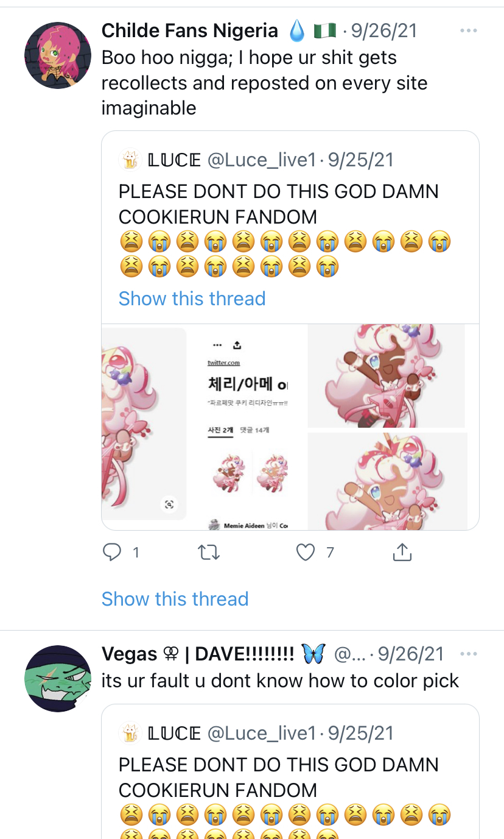Screen dimensions: 504x839
Task: Expand more options on Childe Fans Nigeria tweet
Action: click(468, 30)
